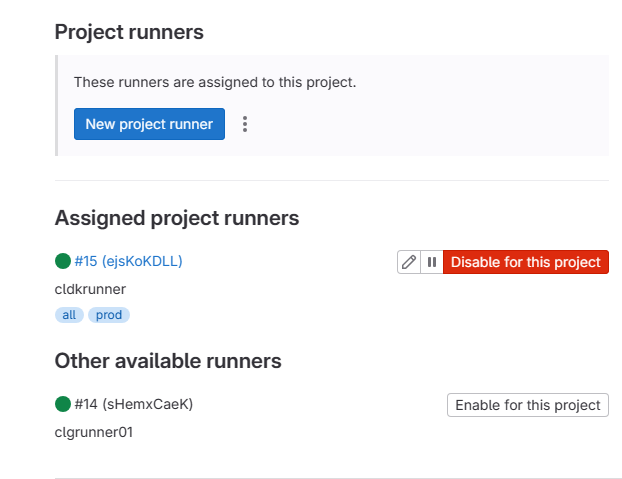Click 'These runners are assigned to this project' text
622x479 pixels.
point(215,82)
